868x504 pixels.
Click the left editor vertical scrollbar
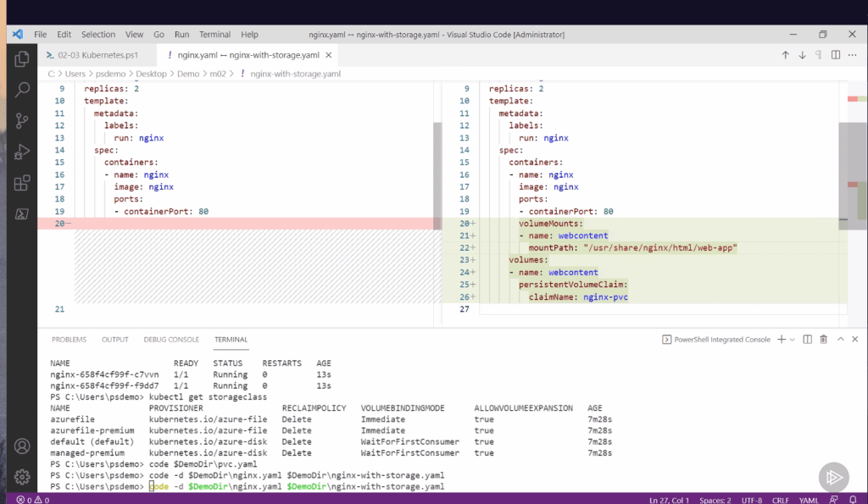437,176
